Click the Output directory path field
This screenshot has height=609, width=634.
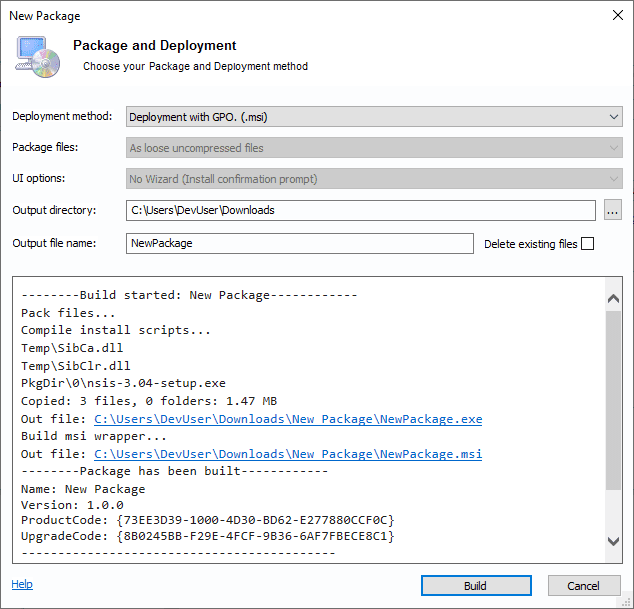pos(360,211)
